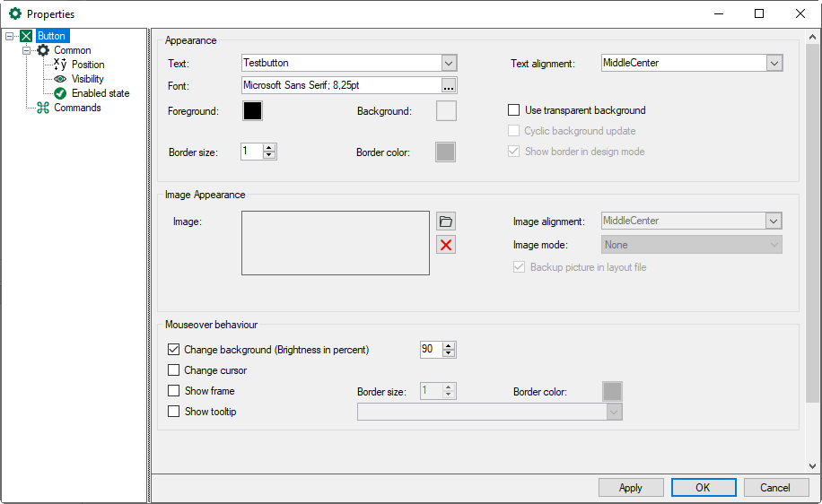Click the Enabled state green check icon
The width and height of the screenshot is (822, 504).
60,93
